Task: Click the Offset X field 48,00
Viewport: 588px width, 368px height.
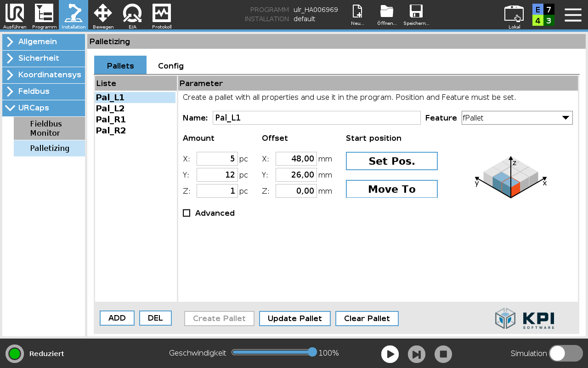Action: point(296,159)
